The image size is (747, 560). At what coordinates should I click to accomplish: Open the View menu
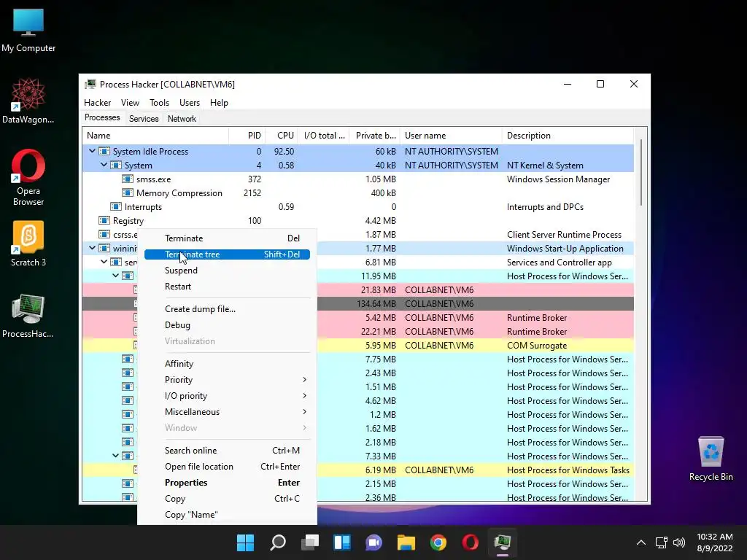pyautogui.click(x=130, y=103)
